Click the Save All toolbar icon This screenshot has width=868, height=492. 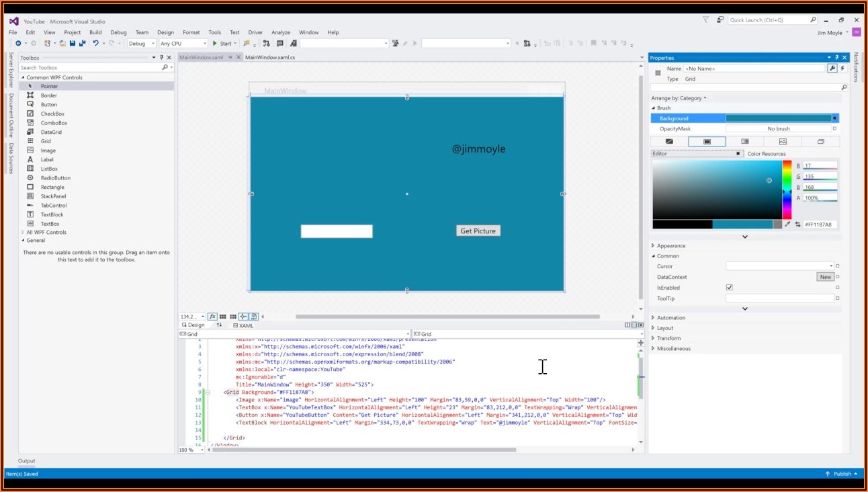pos(82,44)
